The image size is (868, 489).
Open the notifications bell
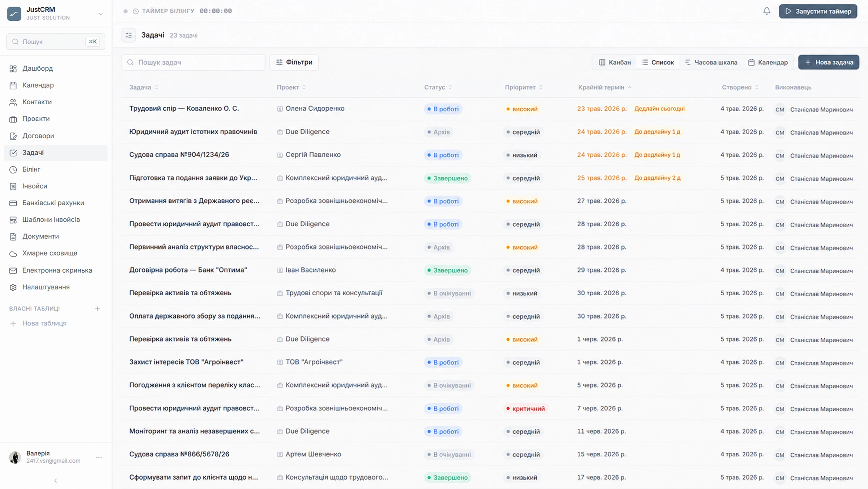766,11
